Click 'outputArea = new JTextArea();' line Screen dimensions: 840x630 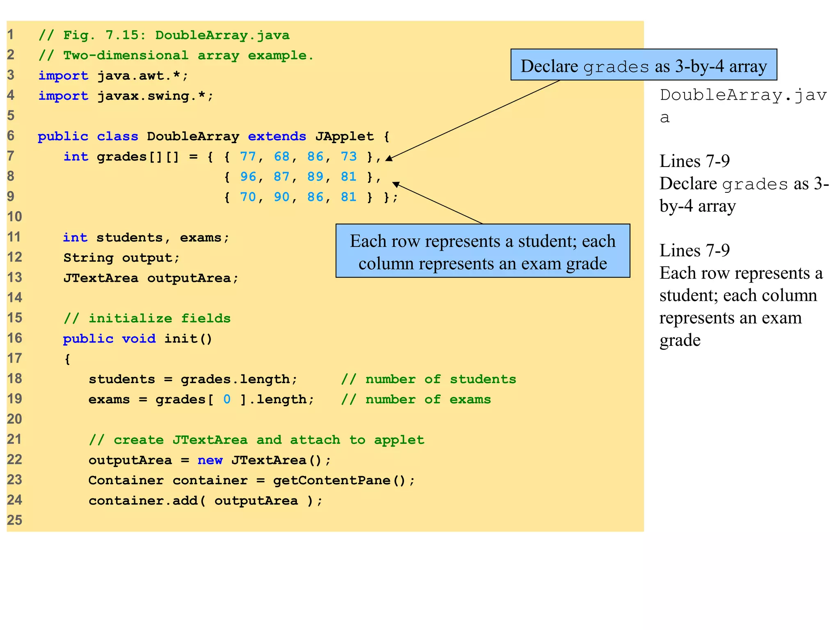click(210, 460)
